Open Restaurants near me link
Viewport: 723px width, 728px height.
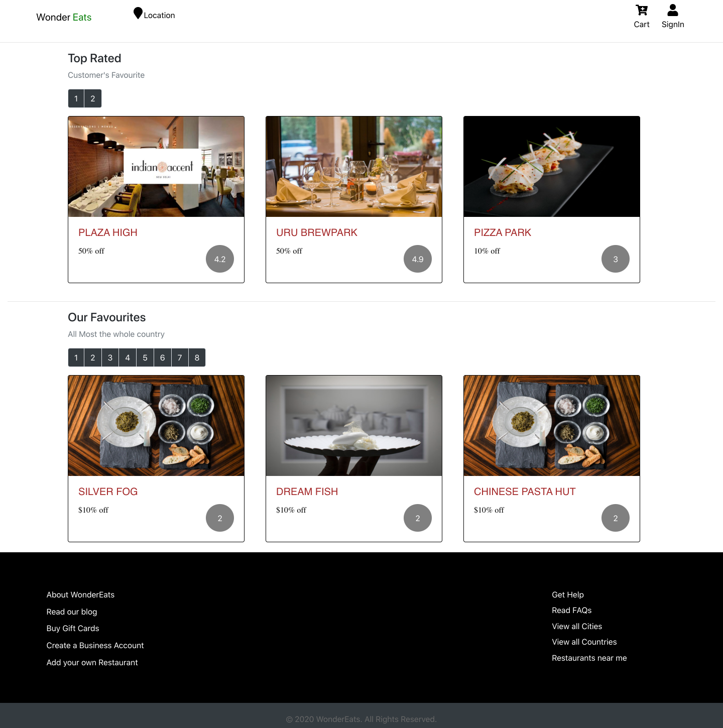coord(589,658)
